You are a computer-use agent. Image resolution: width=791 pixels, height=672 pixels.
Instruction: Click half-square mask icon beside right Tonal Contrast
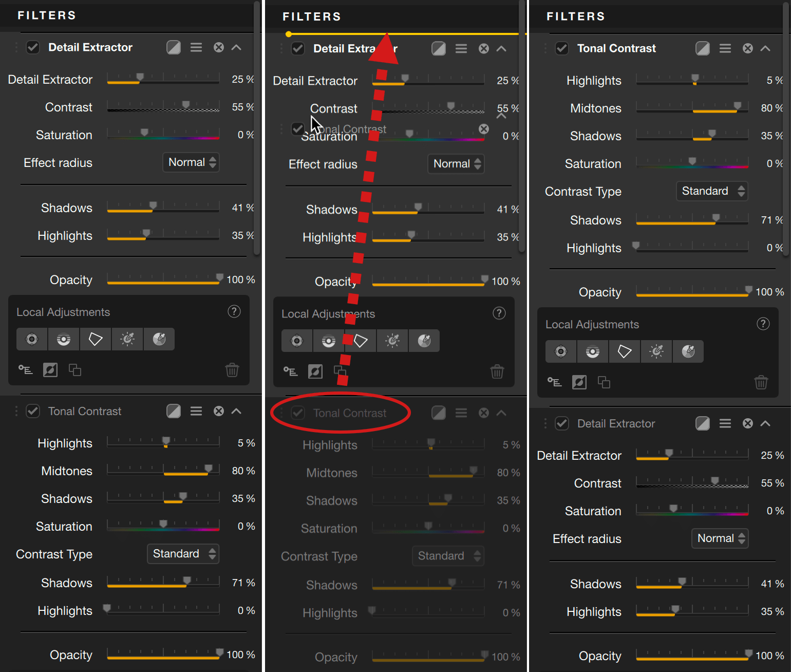click(x=703, y=48)
